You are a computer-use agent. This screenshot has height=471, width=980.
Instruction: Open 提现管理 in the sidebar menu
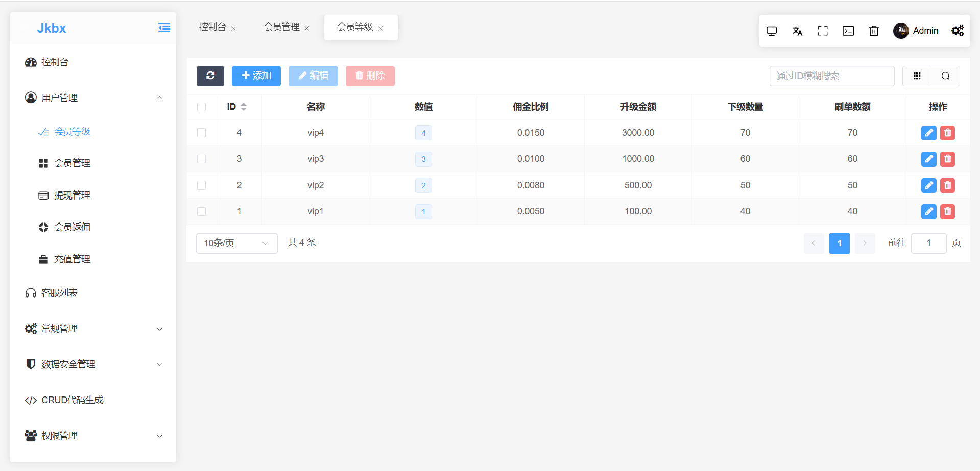tap(72, 195)
